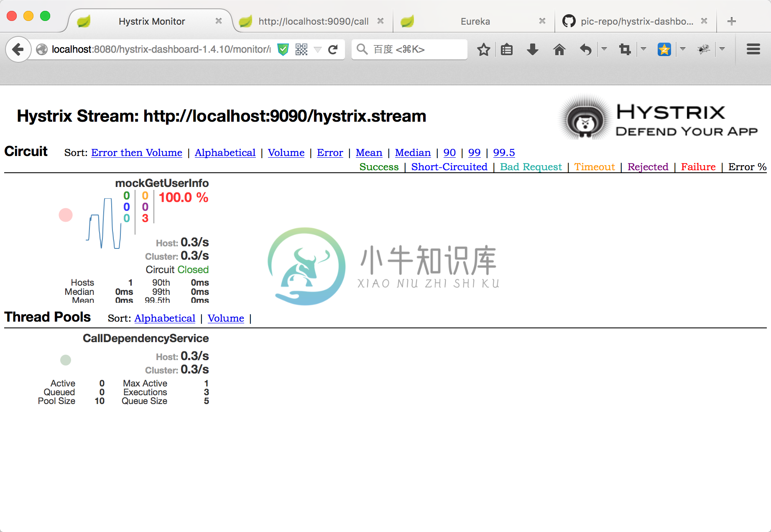Switch to the Hystrix Monitor tab
The width and height of the screenshot is (771, 532).
pos(152,21)
